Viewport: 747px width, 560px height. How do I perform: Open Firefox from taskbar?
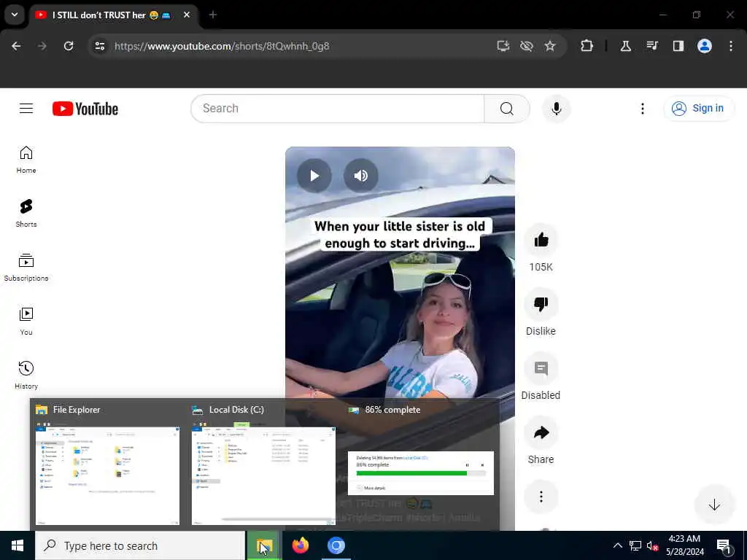[300, 545]
